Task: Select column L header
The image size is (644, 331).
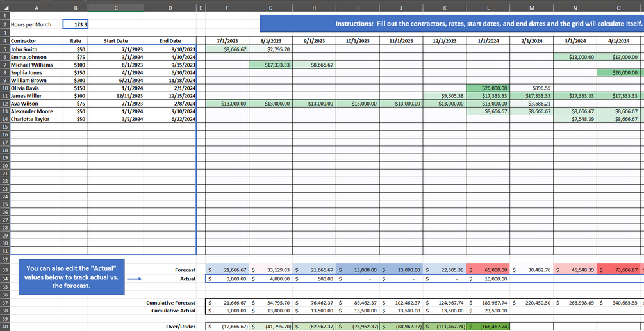Action: [x=488, y=8]
